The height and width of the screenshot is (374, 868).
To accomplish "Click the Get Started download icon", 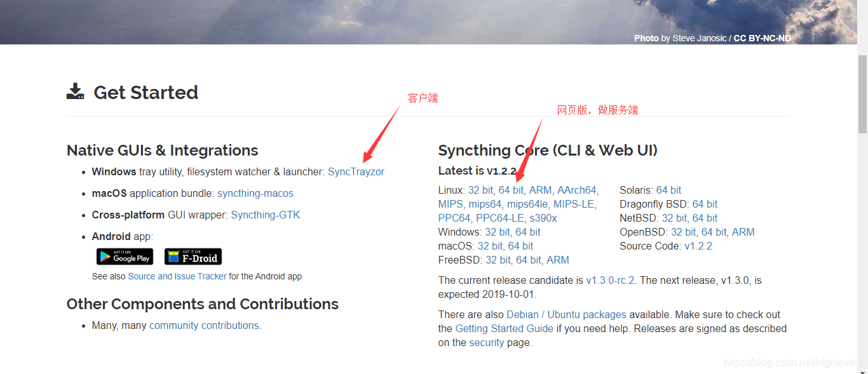I will click(75, 91).
